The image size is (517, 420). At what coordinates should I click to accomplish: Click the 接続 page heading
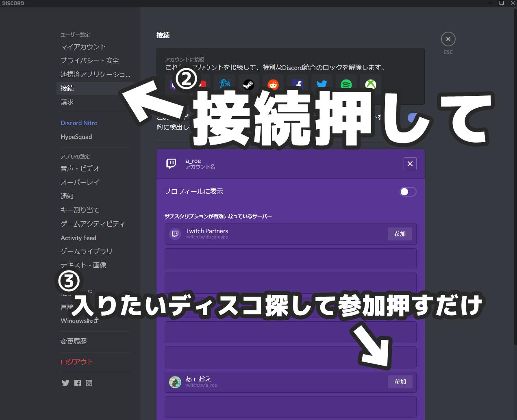coord(163,35)
